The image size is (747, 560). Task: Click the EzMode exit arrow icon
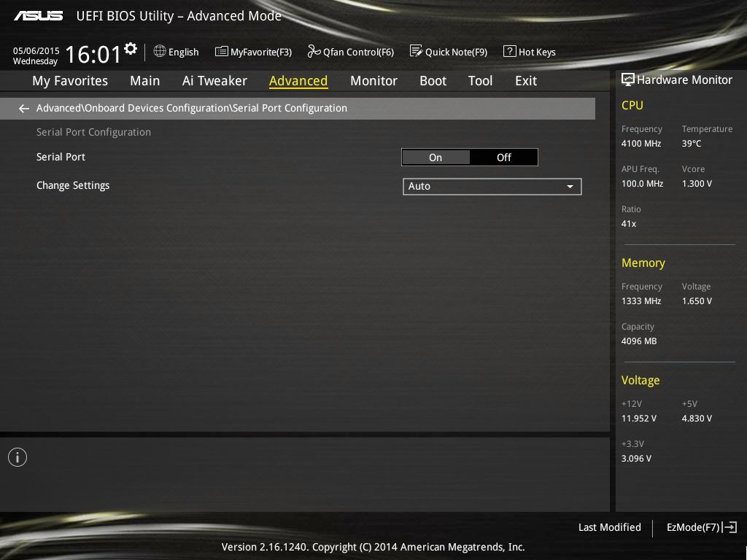[x=729, y=527]
